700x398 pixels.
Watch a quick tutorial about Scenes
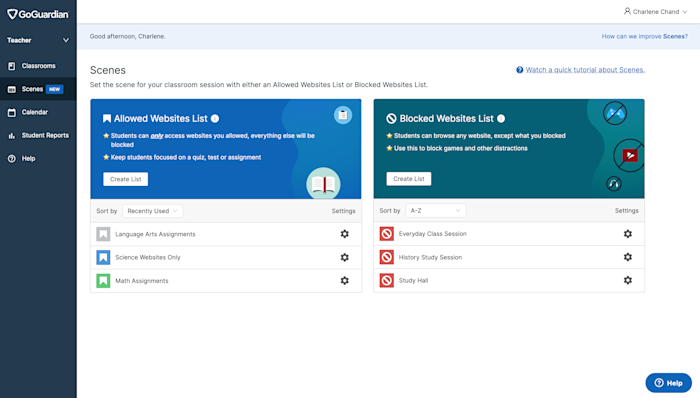click(585, 70)
